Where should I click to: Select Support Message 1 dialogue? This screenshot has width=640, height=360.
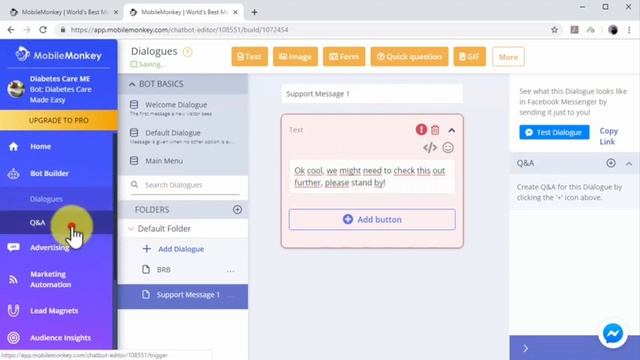point(182,295)
